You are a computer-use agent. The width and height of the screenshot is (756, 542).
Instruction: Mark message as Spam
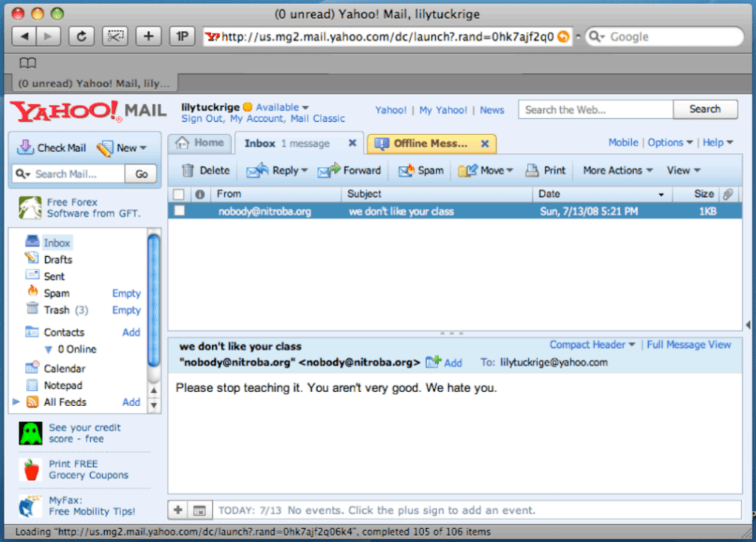(x=421, y=171)
